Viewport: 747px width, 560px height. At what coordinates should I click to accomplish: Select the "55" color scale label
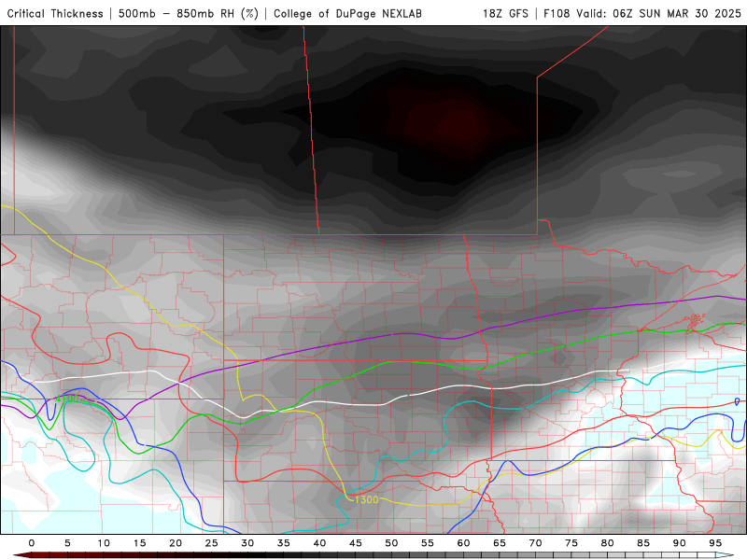[x=428, y=543]
